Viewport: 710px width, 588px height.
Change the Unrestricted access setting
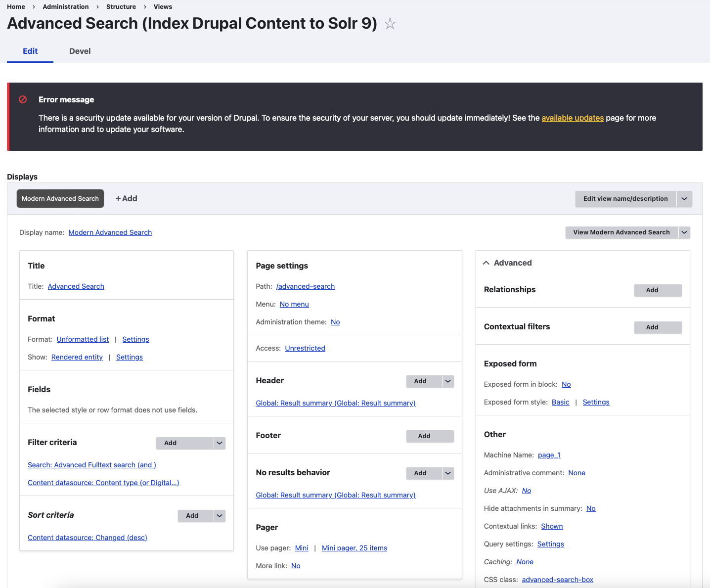(x=305, y=349)
